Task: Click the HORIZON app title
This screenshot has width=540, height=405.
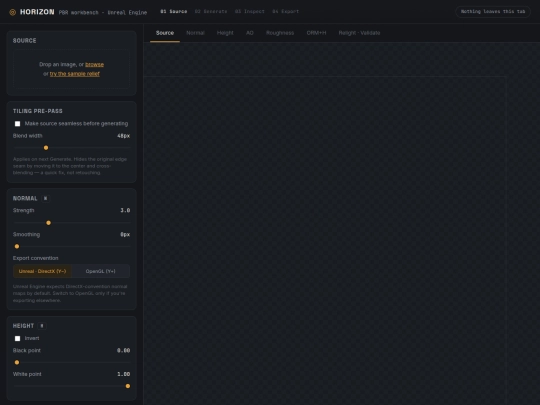Action: (37, 12)
